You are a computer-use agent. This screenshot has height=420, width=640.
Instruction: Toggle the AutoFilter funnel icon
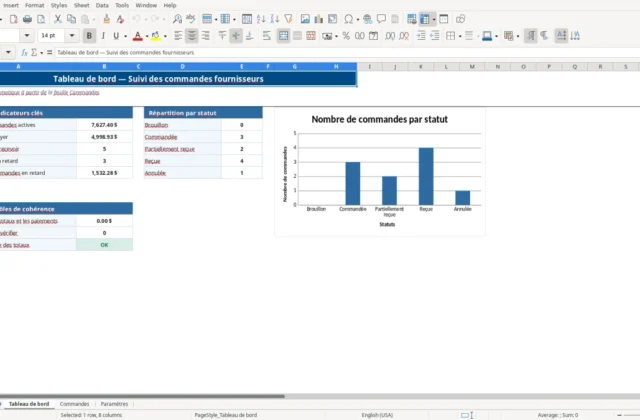289,19
